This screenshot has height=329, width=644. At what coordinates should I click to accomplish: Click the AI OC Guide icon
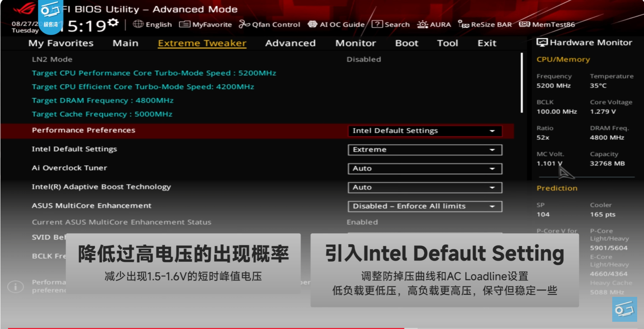click(x=312, y=24)
